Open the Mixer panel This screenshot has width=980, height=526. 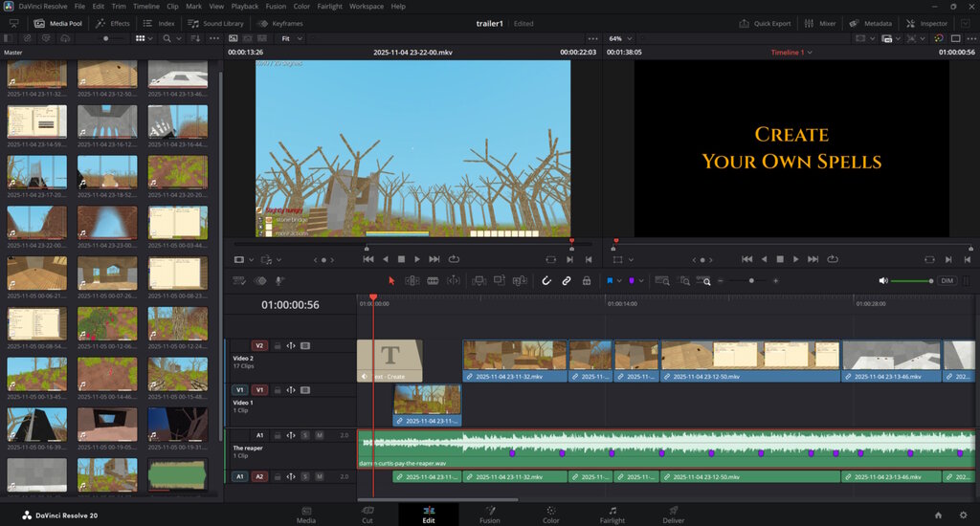coord(820,23)
